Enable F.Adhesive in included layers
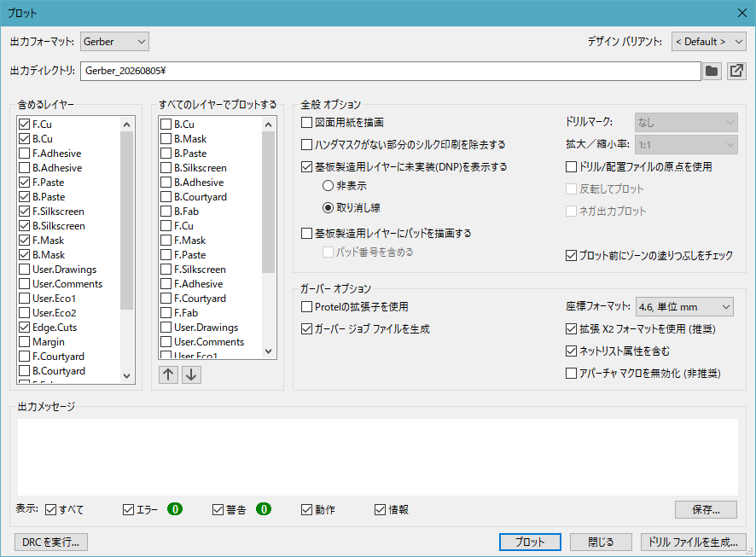The height and width of the screenshot is (557, 756). [24, 154]
